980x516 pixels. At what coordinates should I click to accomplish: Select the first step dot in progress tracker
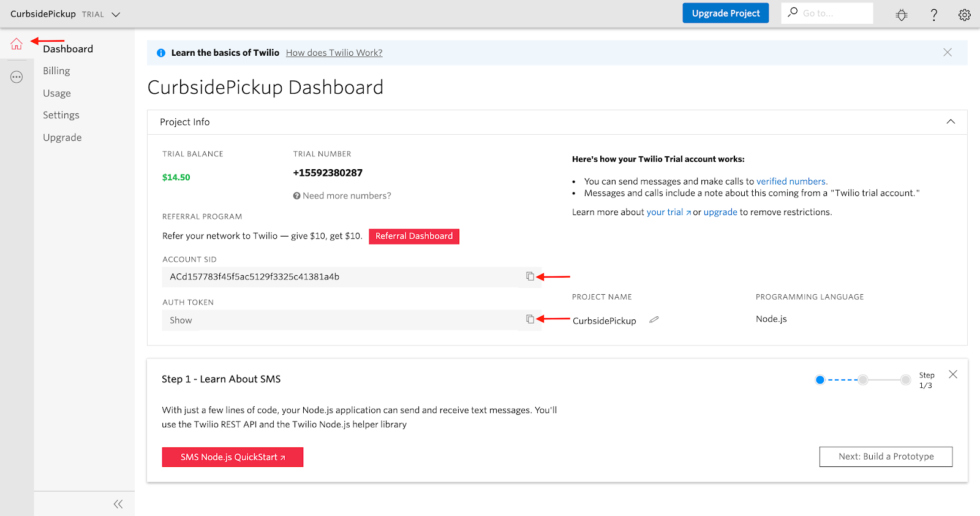(820, 380)
